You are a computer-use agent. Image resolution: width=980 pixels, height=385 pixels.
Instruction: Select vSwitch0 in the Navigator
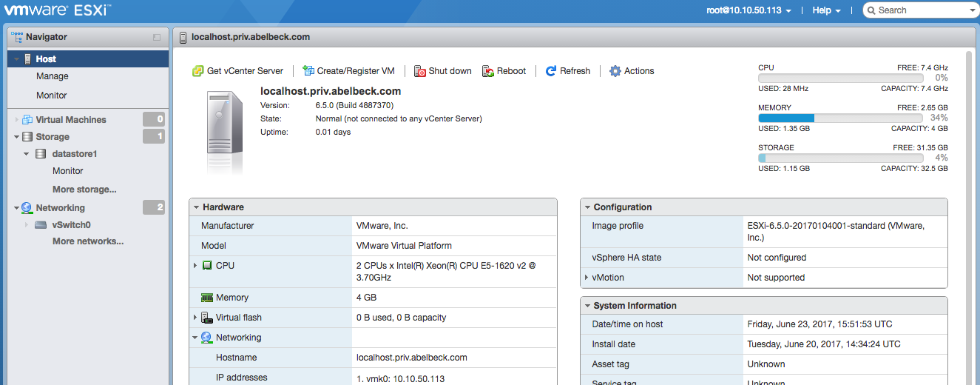tap(72, 225)
